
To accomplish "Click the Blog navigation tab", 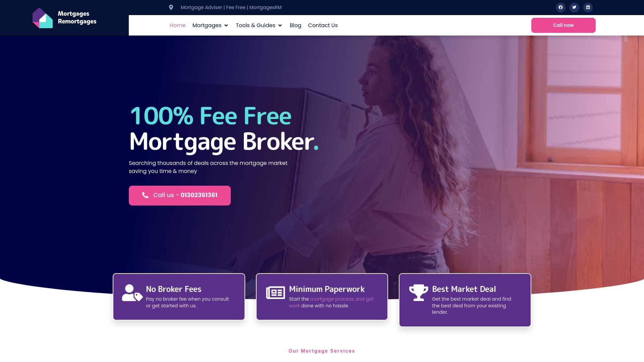I will tap(296, 25).
